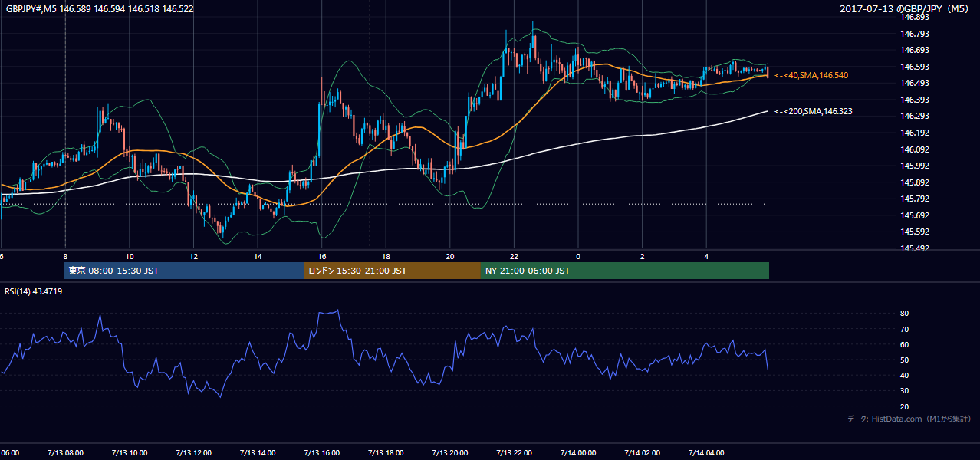Click price level 145.792 on the axis
The image size is (980, 460).
[914, 199]
